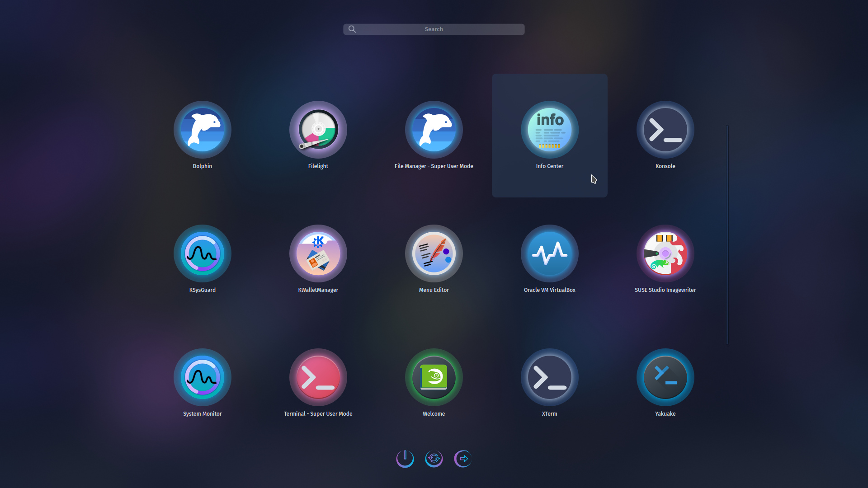The width and height of the screenshot is (868, 488).
Task: Click the 'Oracle VM VirtualBox' label text
Action: [550, 290]
